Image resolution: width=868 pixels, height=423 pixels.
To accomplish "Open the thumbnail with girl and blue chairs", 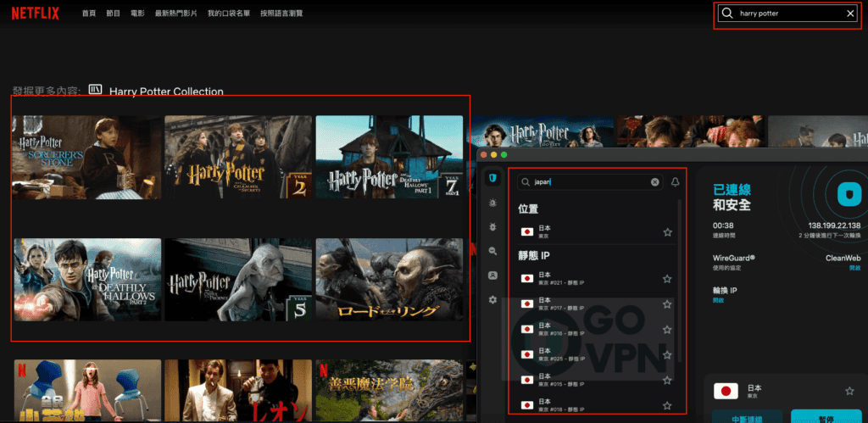I will click(87, 391).
